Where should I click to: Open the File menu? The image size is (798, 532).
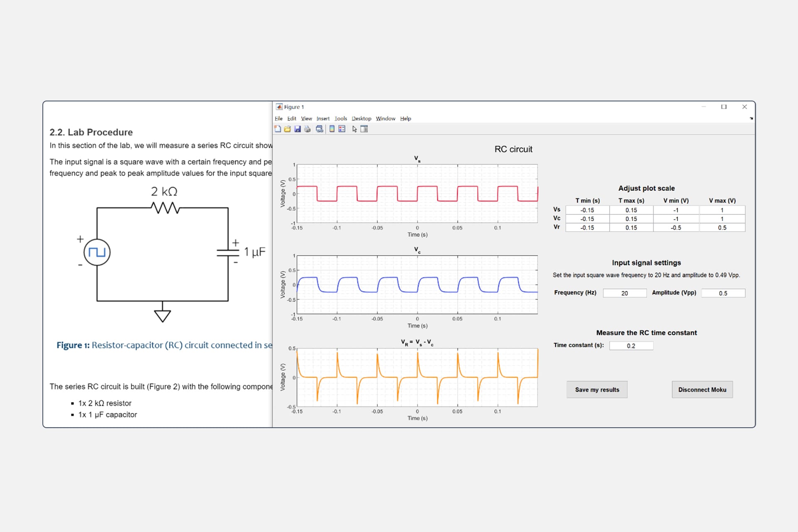click(278, 118)
